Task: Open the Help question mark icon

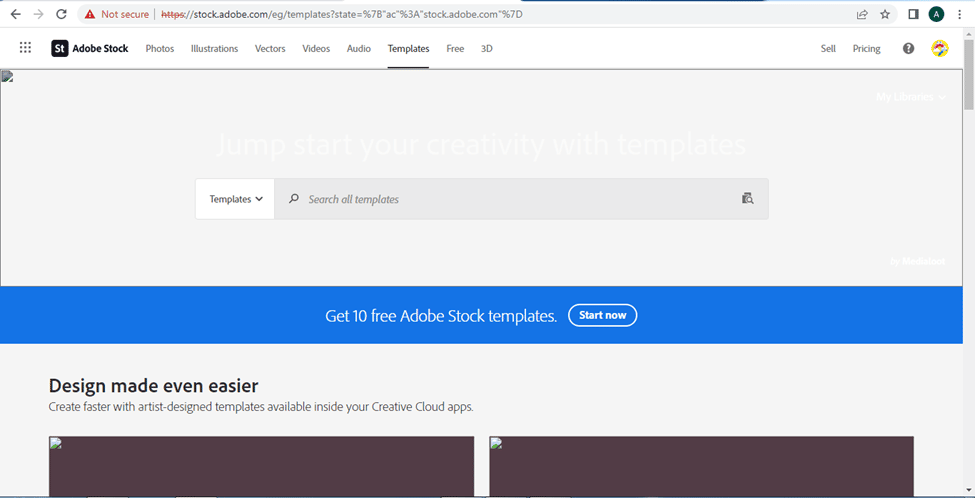Action: 908,48
